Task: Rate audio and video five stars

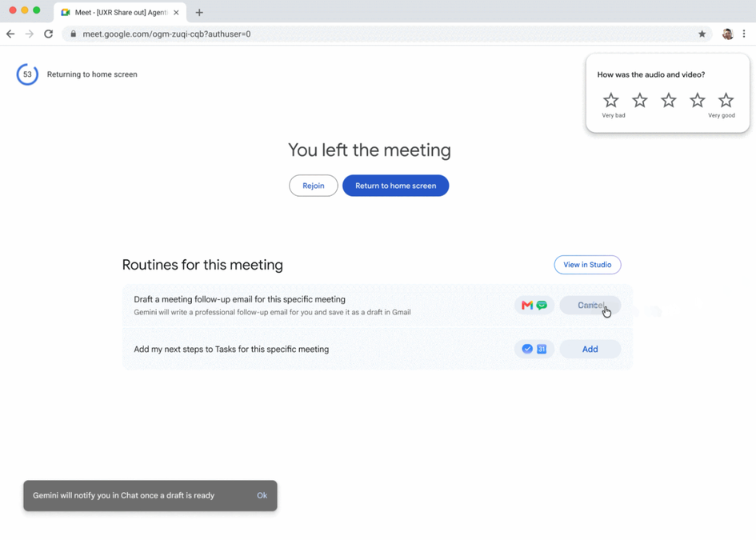Action: coord(726,100)
